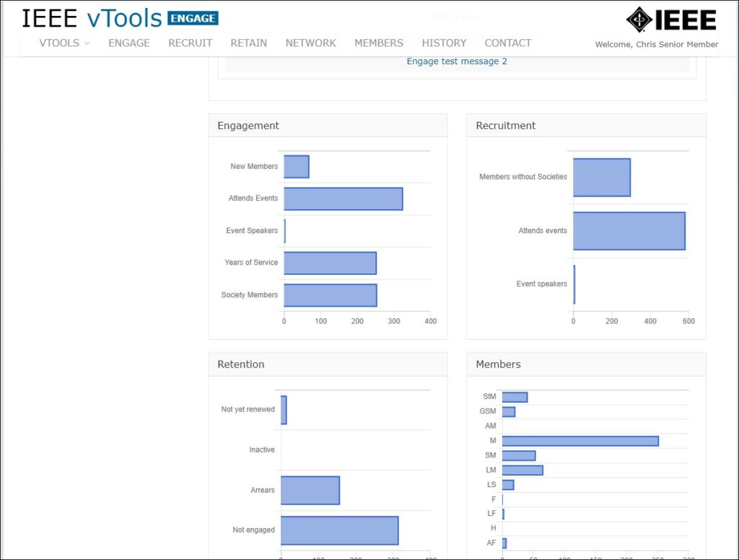Image resolution: width=739 pixels, height=560 pixels.
Task: Navigate to the RECRUIT section
Action: click(190, 43)
